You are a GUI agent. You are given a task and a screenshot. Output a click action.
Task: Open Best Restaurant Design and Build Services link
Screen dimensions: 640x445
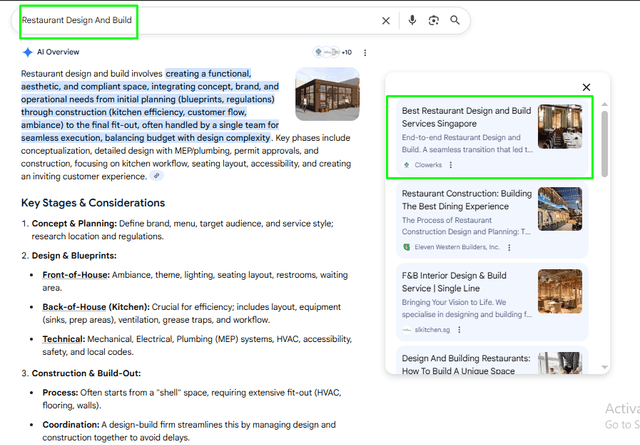466,117
